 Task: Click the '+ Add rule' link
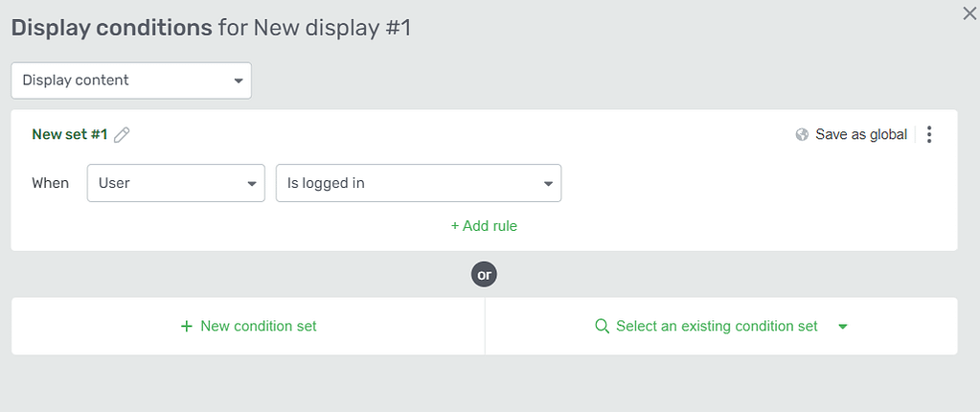coord(484,226)
